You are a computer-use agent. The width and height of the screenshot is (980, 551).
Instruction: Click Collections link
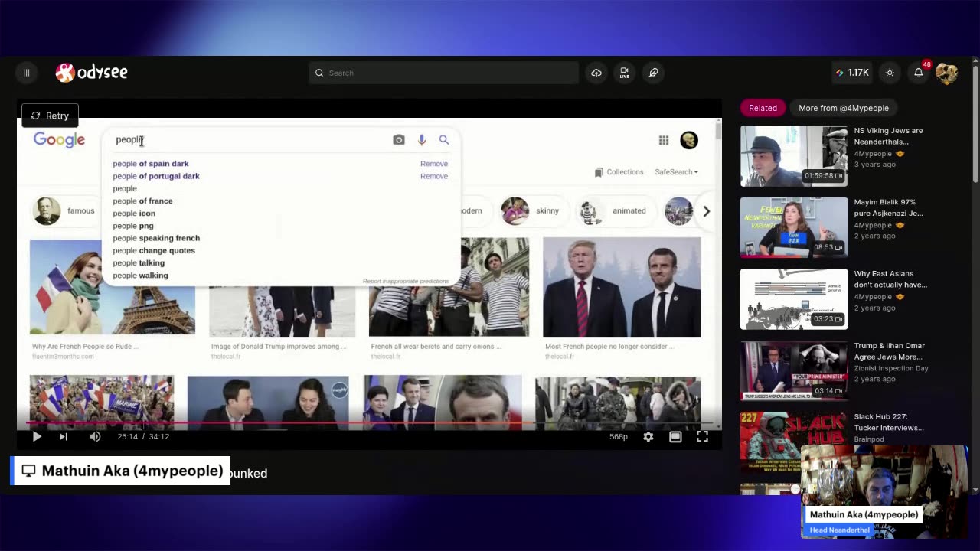(619, 172)
